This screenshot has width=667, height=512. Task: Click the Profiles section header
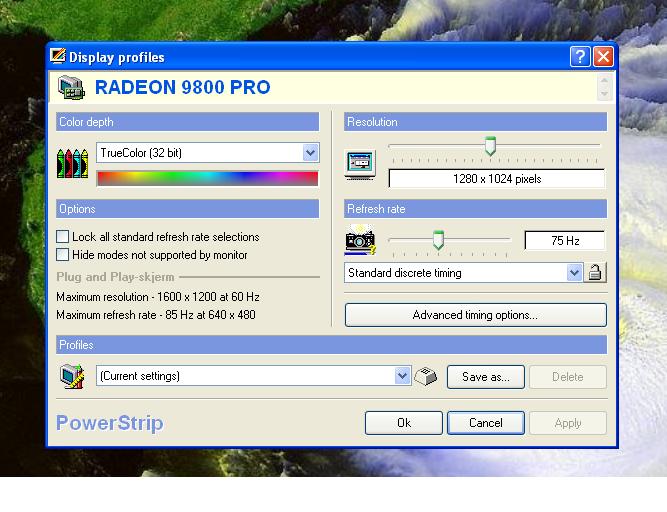331,345
